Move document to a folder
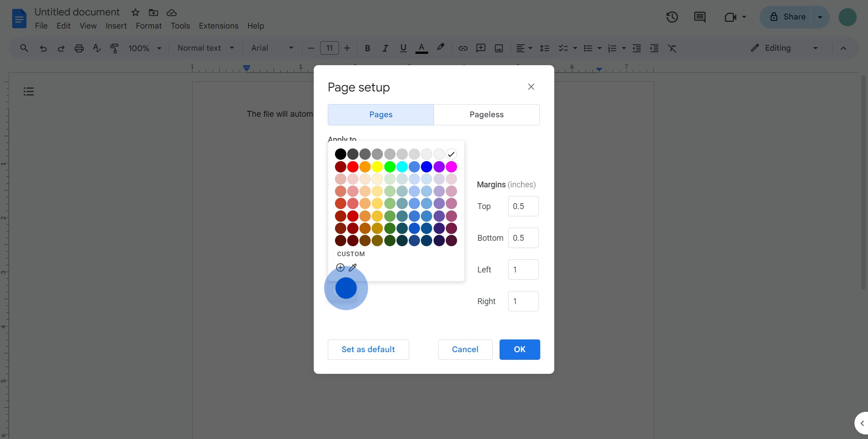Screen dimensions: 868x439 [154, 13]
